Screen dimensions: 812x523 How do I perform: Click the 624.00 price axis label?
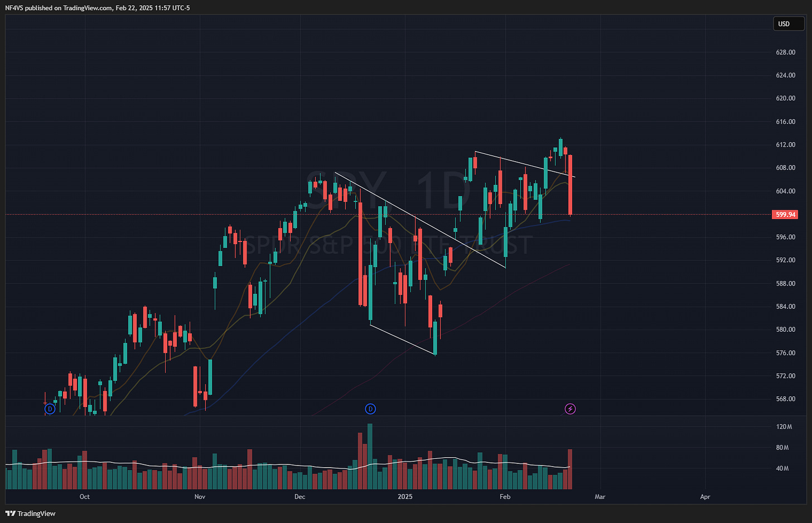coord(785,75)
